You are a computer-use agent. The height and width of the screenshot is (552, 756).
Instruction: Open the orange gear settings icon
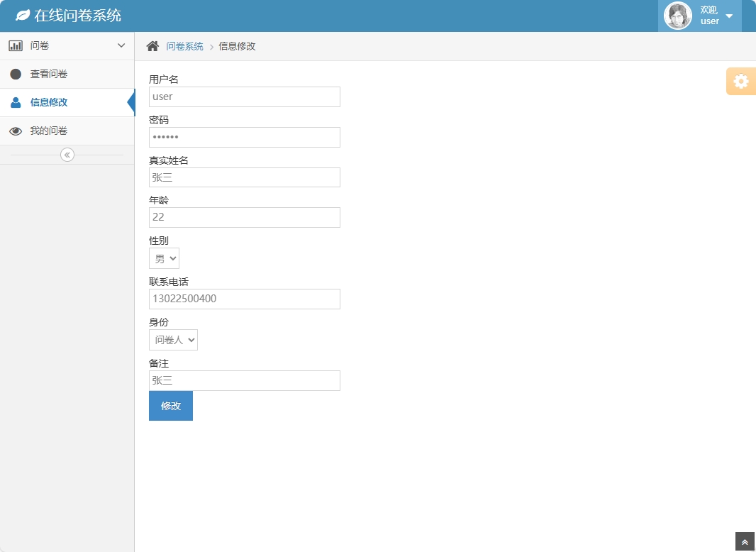(x=740, y=81)
